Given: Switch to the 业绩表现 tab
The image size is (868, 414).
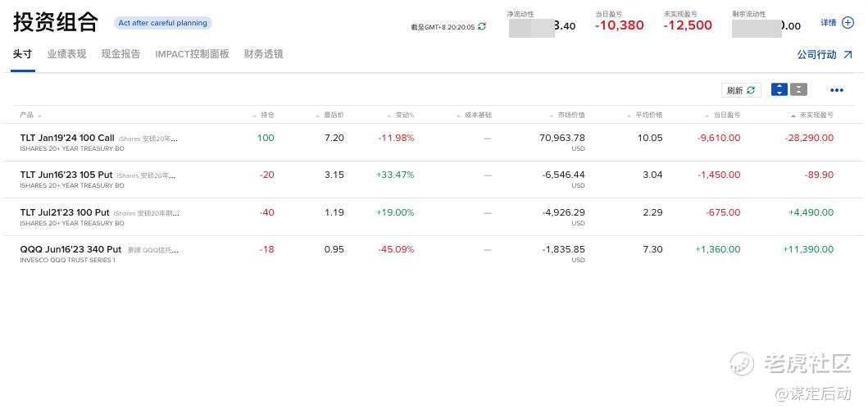Looking at the screenshot, I should (x=66, y=54).
